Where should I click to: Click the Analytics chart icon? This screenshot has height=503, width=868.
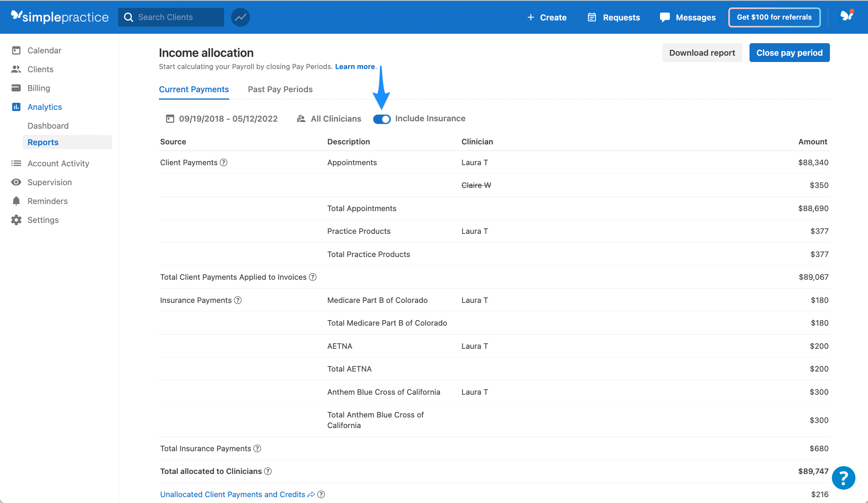(x=16, y=107)
